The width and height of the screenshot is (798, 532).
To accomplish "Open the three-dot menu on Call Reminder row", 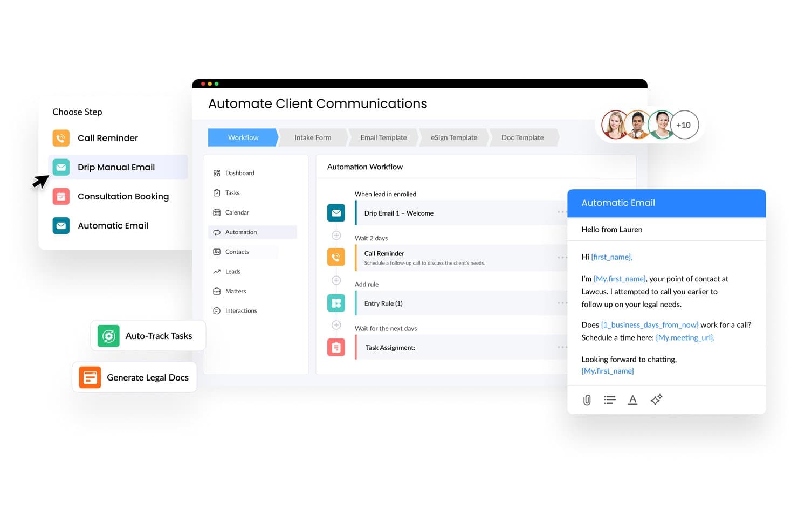I will tap(562, 258).
